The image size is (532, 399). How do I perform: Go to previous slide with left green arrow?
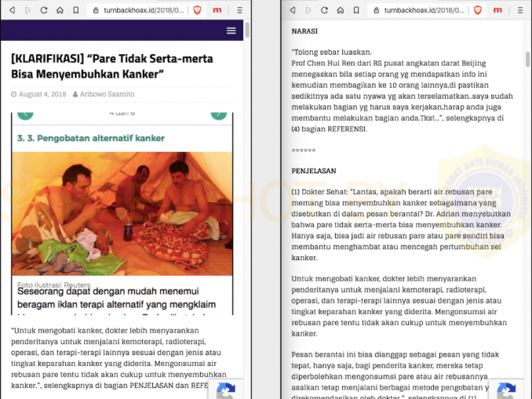(x=25, y=114)
